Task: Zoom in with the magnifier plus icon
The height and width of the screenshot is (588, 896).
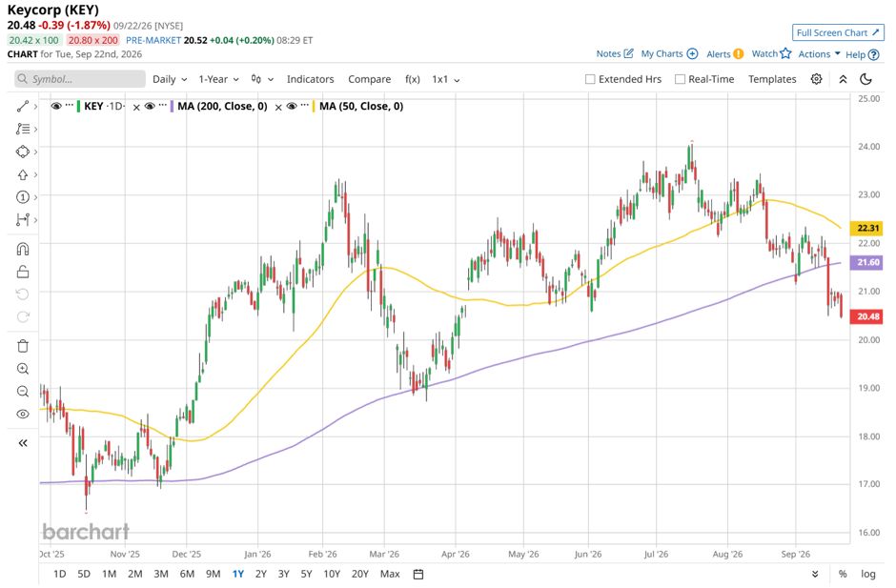Action: click(23, 369)
